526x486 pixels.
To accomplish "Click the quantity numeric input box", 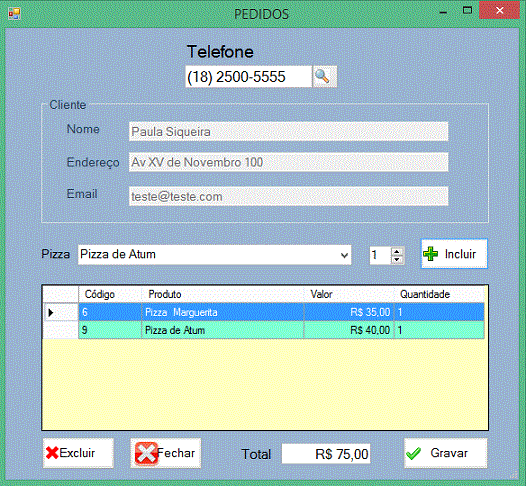I will [380, 255].
